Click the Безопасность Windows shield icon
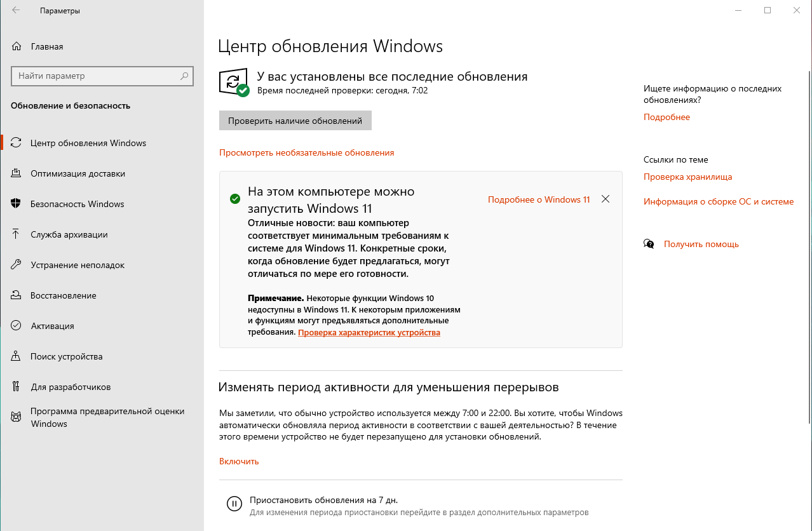Screen dimensions: 812x531 [x=17, y=204]
